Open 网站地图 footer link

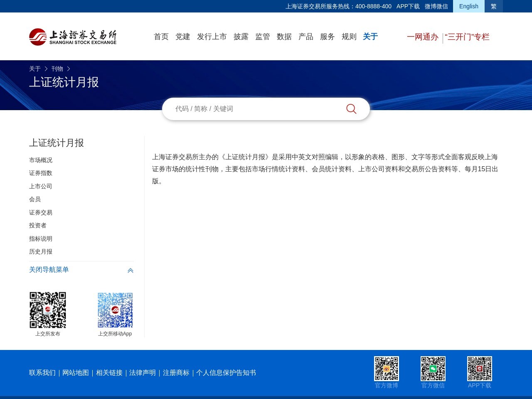76,373
